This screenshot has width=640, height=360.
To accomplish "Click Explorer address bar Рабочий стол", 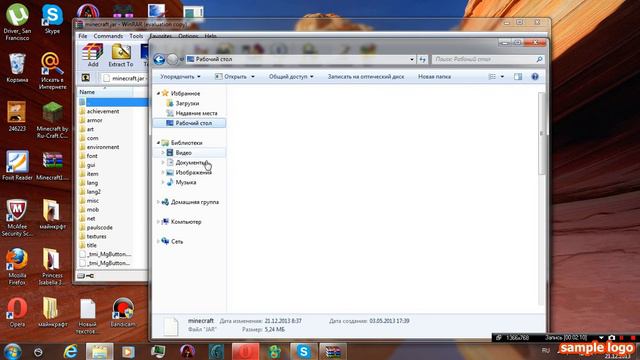I will 214,60.
